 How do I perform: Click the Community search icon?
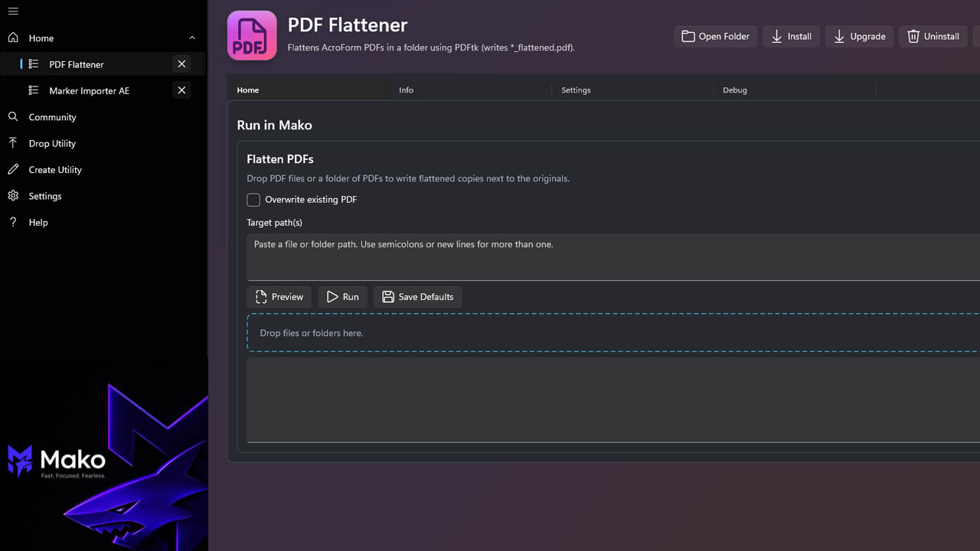click(x=13, y=117)
